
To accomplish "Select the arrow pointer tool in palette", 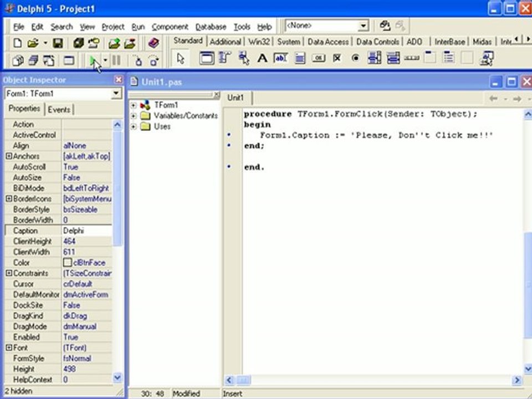I will pyautogui.click(x=181, y=59).
